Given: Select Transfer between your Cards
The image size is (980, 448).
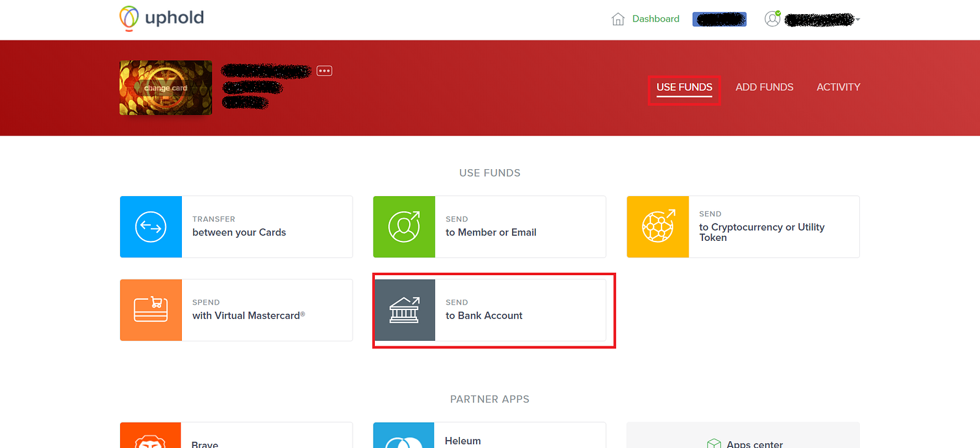Looking at the screenshot, I should point(236,227).
